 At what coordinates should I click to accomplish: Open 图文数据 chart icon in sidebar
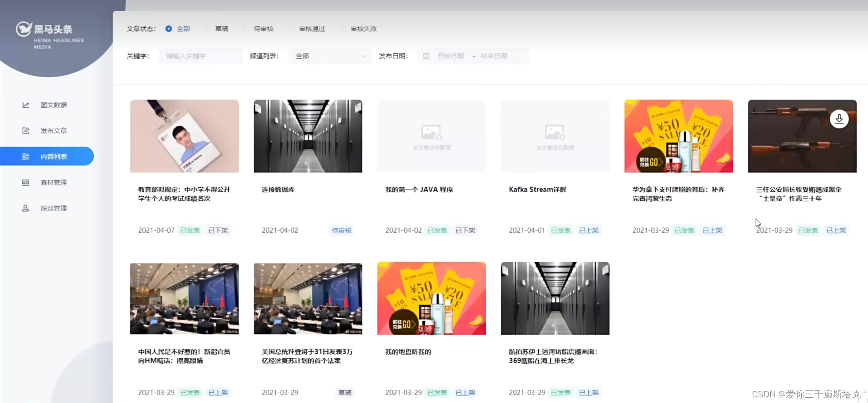coord(26,105)
